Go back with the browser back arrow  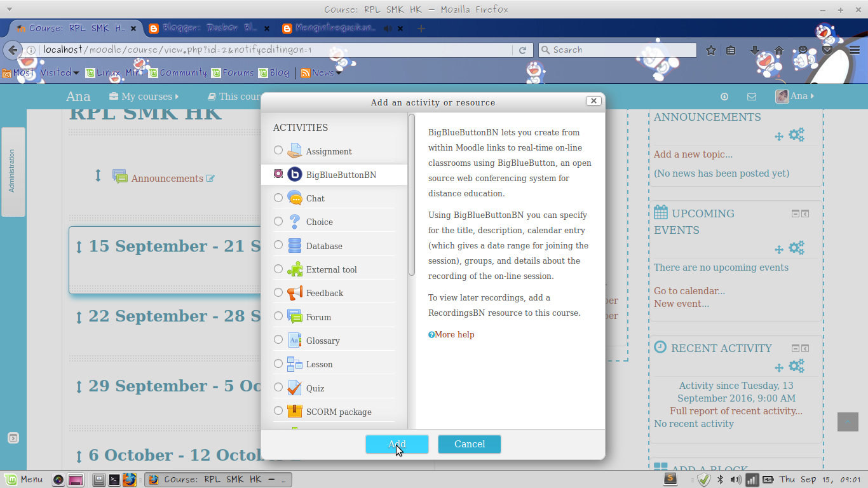click(x=13, y=50)
